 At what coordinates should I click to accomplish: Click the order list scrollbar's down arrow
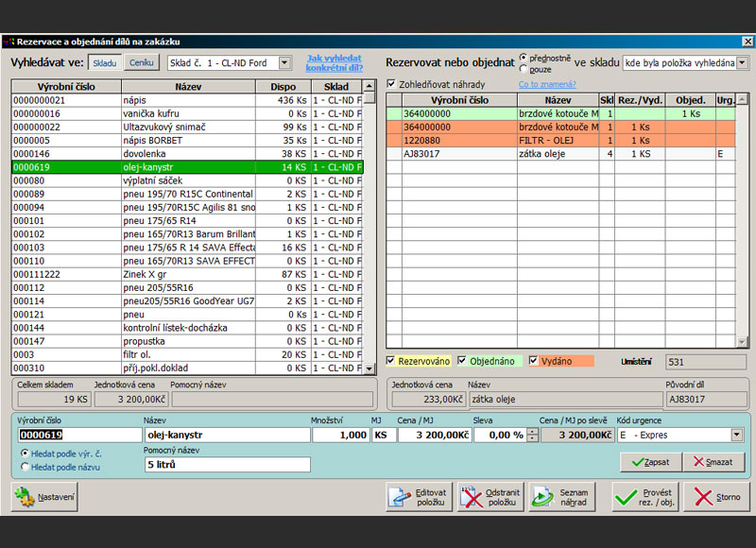[x=742, y=342]
